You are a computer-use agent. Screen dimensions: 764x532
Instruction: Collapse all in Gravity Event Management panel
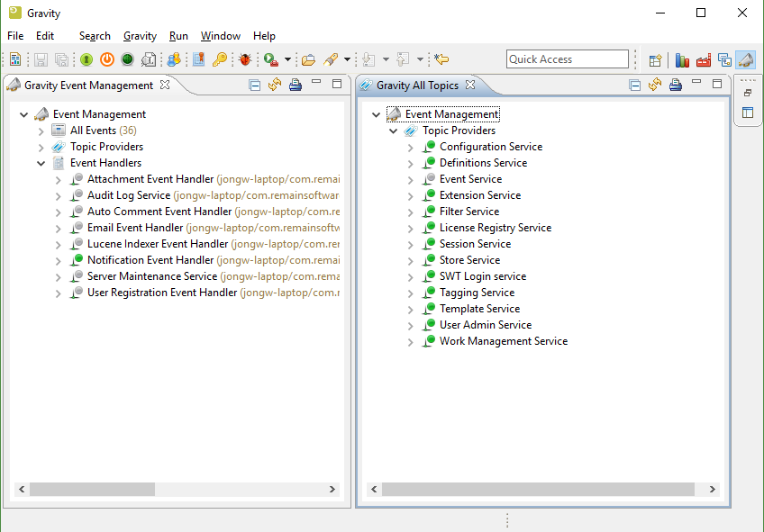pos(255,85)
